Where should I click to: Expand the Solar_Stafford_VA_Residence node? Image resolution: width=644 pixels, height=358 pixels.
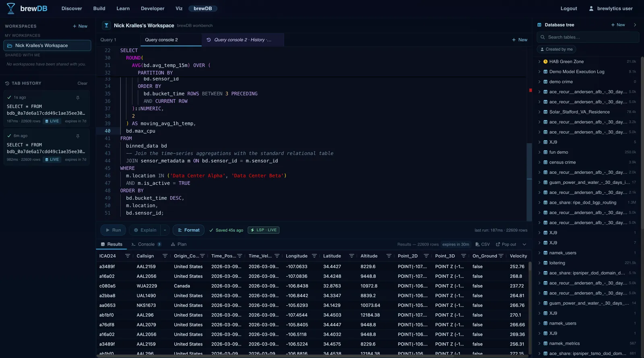click(x=539, y=112)
